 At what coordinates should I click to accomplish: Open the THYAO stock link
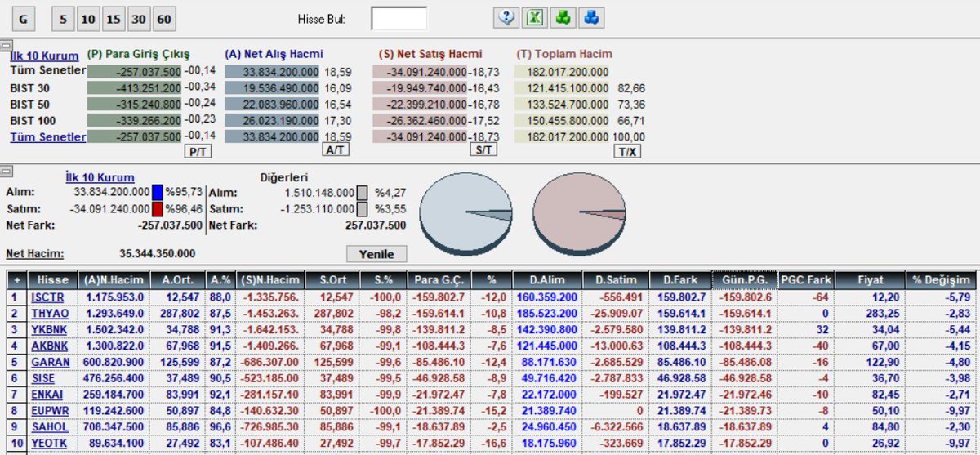point(50,313)
